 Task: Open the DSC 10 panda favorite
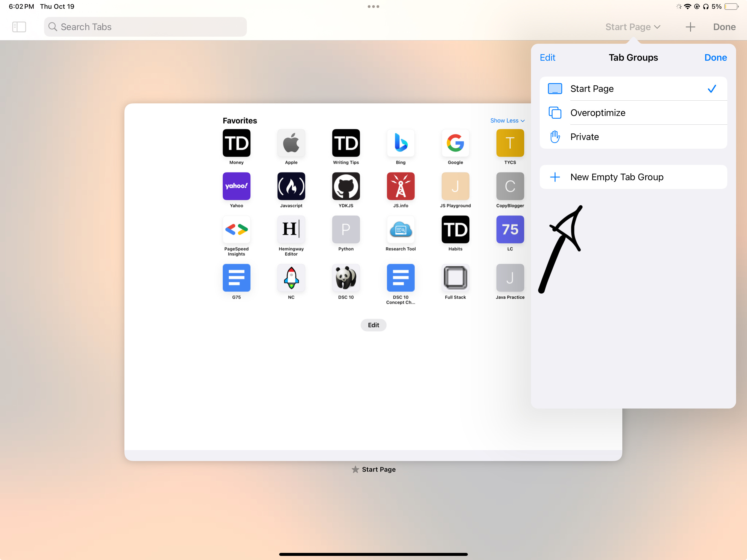pos(346,278)
